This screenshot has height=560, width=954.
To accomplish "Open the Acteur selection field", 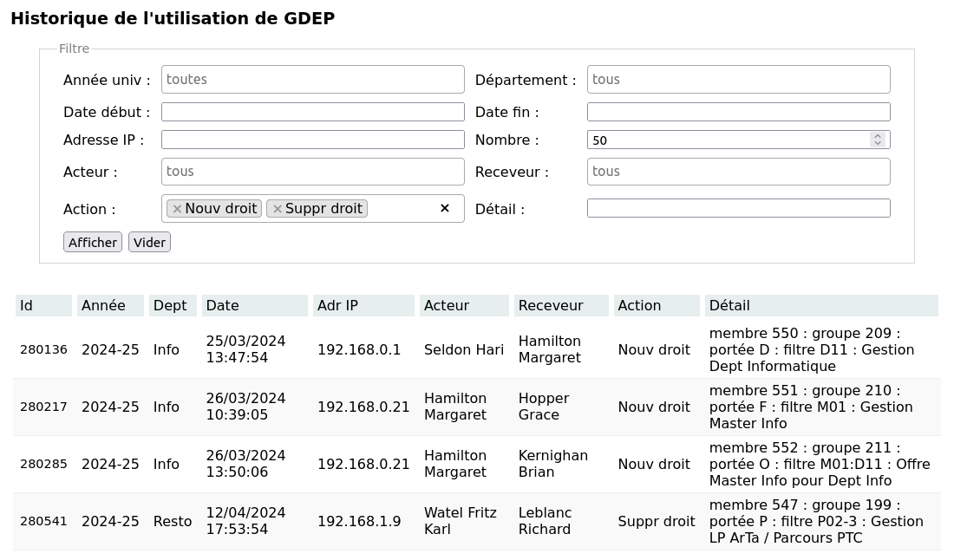I will [313, 172].
